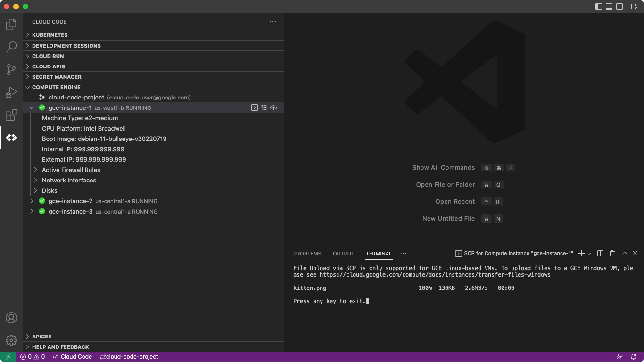Click keyboard key 'N' beside New Untitled File
Image resolution: width=644 pixels, height=362 pixels.
tap(498, 219)
